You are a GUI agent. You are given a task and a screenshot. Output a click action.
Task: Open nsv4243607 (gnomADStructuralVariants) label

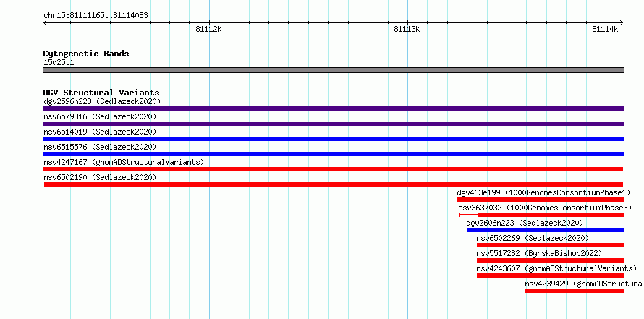coord(556,268)
